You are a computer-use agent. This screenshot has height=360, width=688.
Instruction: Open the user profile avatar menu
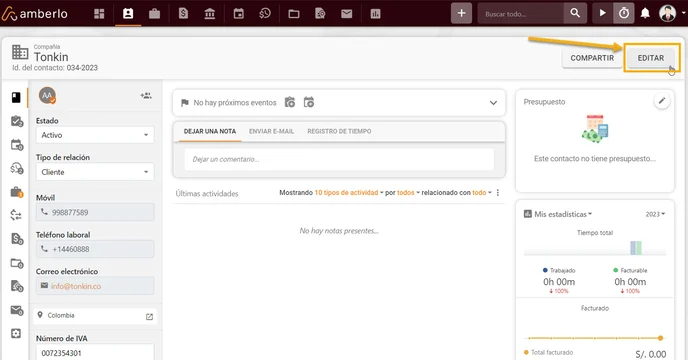[x=668, y=14]
